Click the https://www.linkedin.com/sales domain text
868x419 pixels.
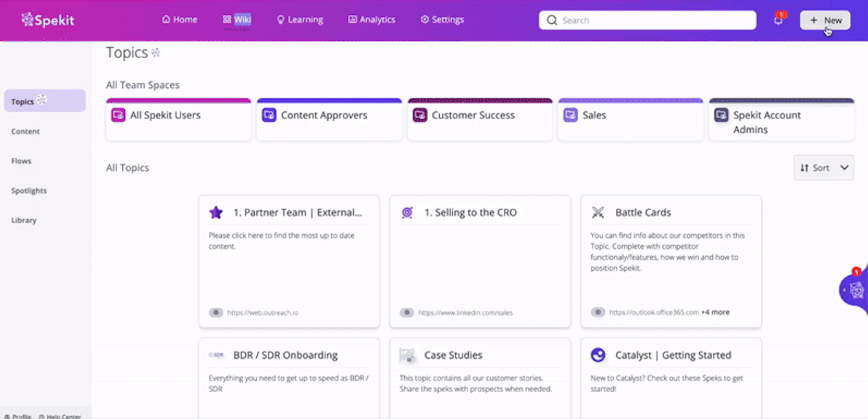click(x=466, y=312)
